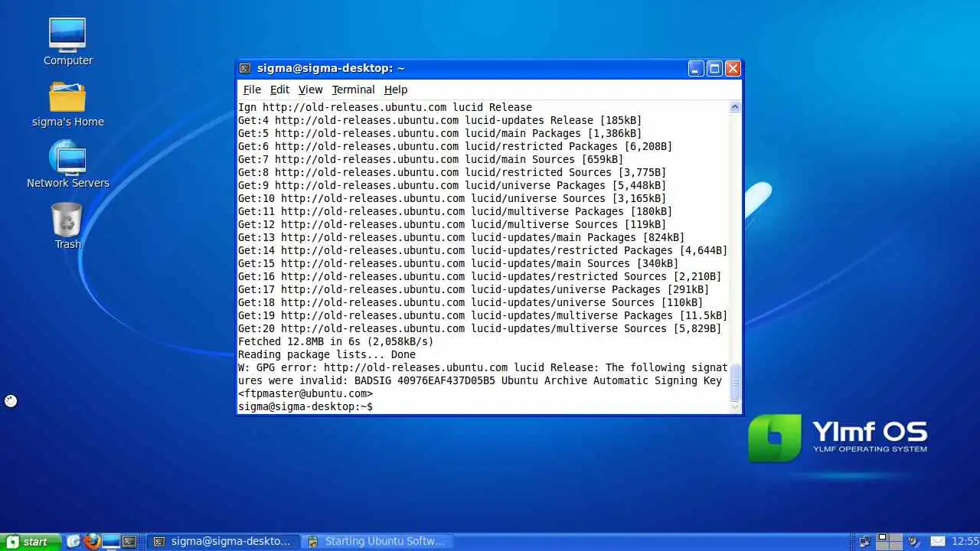Click the terminal scrollbar up arrow

[x=735, y=107]
